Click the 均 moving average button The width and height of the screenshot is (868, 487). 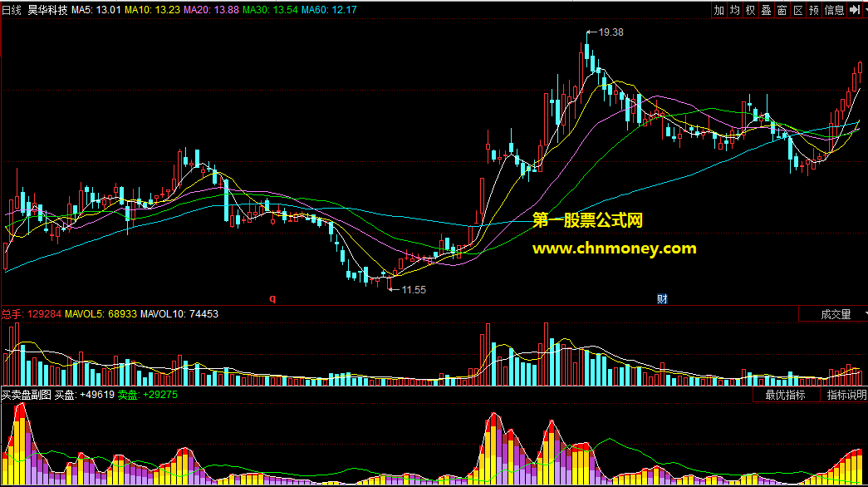(x=734, y=10)
